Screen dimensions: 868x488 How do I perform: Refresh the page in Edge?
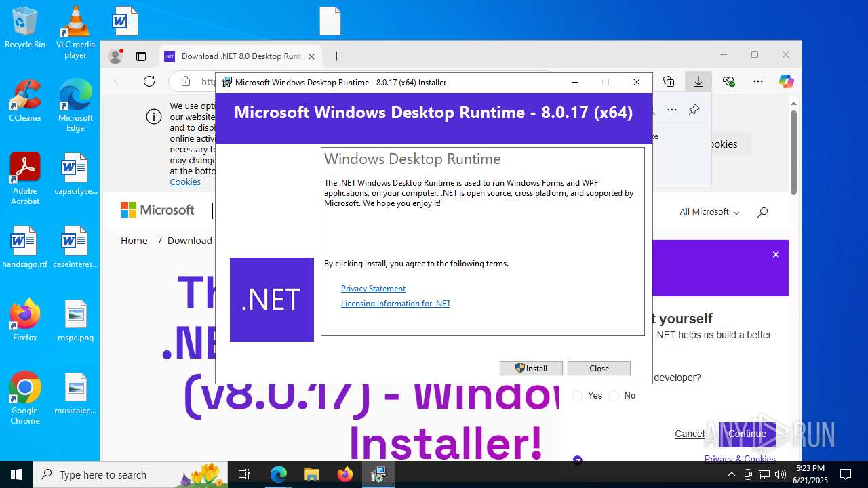pyautogui.click(x=149, y=81)
